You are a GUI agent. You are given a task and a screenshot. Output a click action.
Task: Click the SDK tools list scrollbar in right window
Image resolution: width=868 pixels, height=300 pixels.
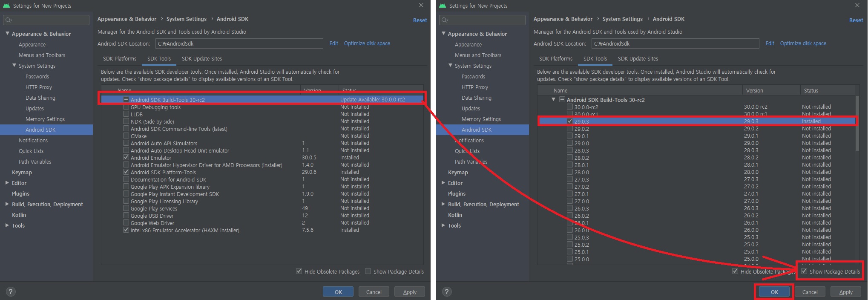pyautogui.click(x=857, y=124)
